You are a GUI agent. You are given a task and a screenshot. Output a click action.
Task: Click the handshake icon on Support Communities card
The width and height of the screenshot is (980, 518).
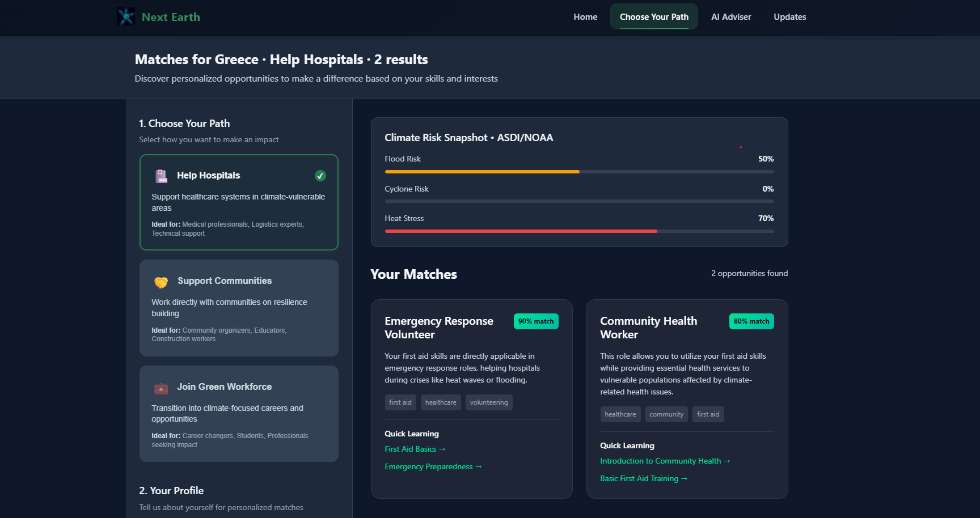pos(161,282)
